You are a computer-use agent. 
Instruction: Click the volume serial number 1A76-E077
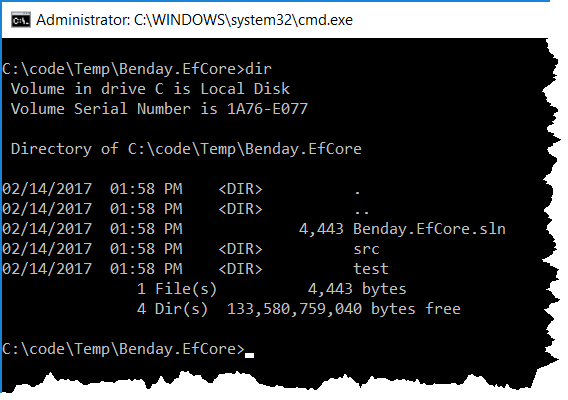click(267, 109)
